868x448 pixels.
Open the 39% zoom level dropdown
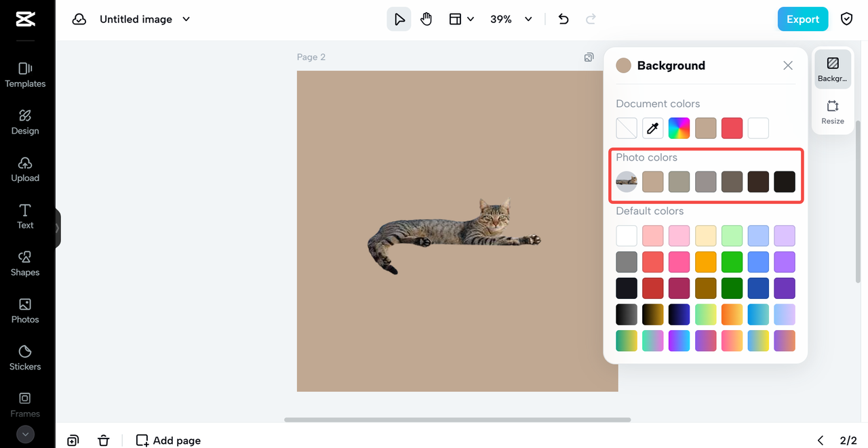pos(511,19)
